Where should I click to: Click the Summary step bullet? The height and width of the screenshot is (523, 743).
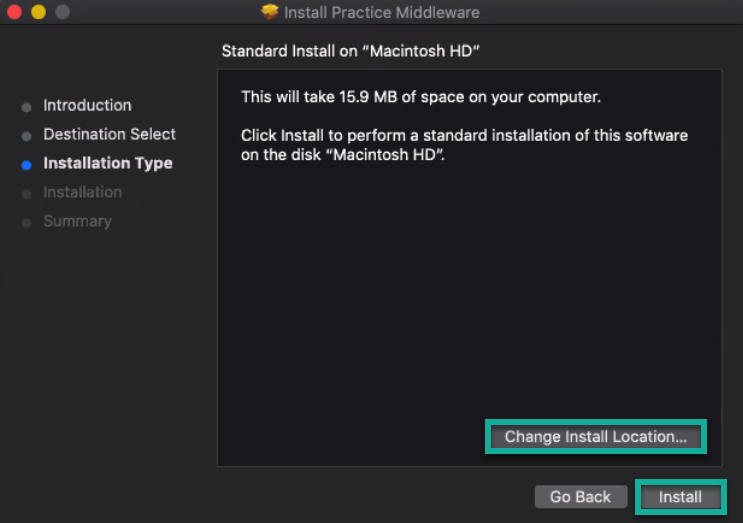[27, 223]
